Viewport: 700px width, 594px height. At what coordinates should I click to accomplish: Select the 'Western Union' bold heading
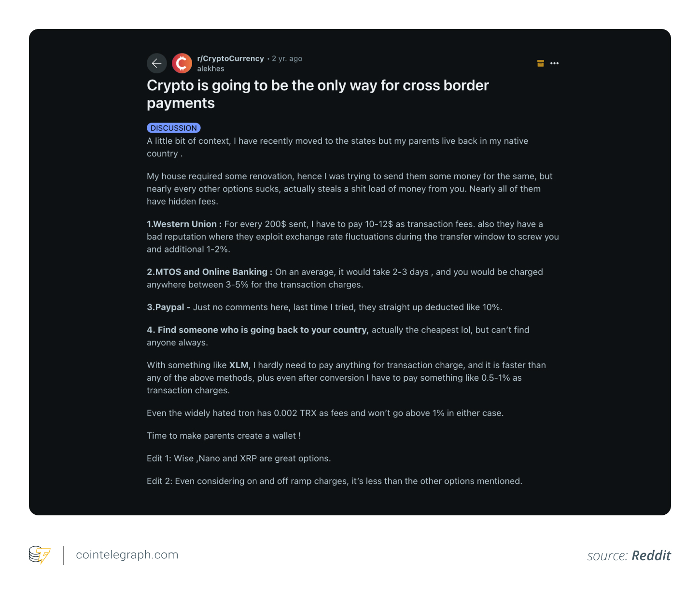click(x=183, y=224)
